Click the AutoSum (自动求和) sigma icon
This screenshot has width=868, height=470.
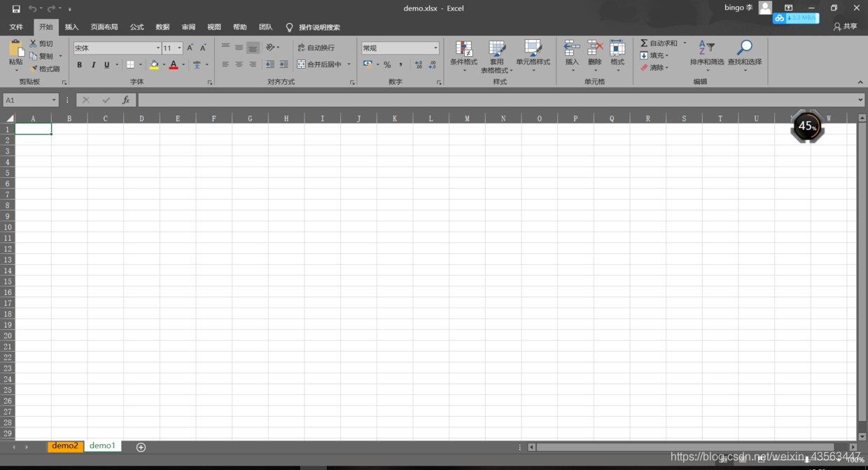tap(644, 43)
